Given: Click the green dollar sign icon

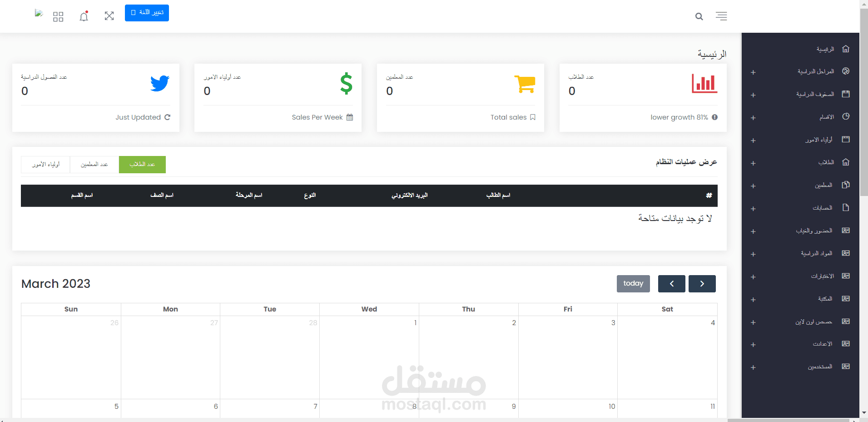Looking at the screenshot, I should (347, 83).
